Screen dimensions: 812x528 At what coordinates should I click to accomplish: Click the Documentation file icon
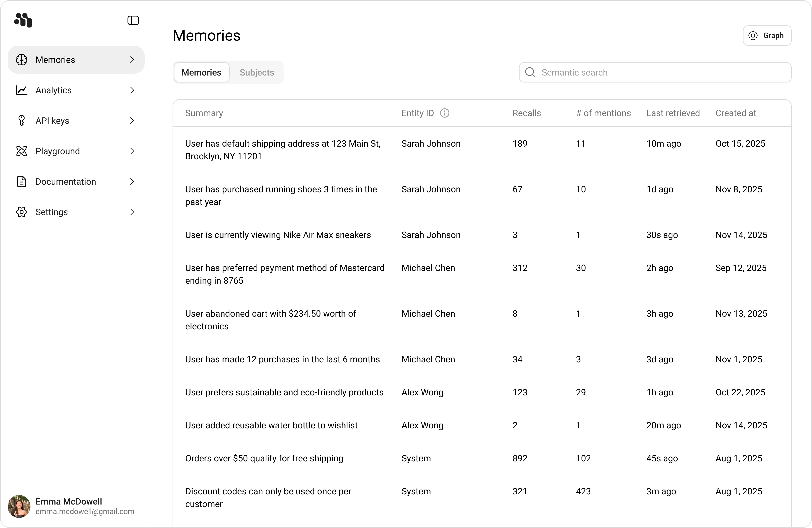pos(22,181)
